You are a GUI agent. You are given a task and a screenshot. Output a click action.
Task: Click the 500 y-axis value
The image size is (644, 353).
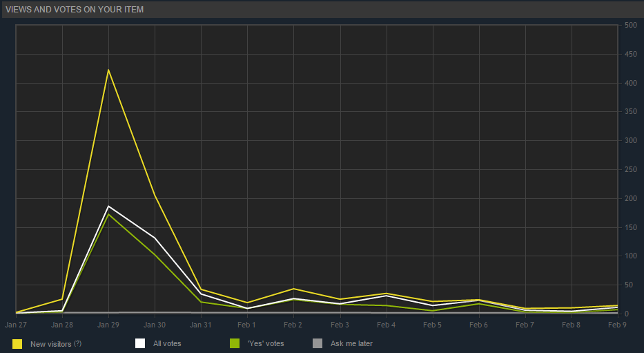(x=631, y=25)
